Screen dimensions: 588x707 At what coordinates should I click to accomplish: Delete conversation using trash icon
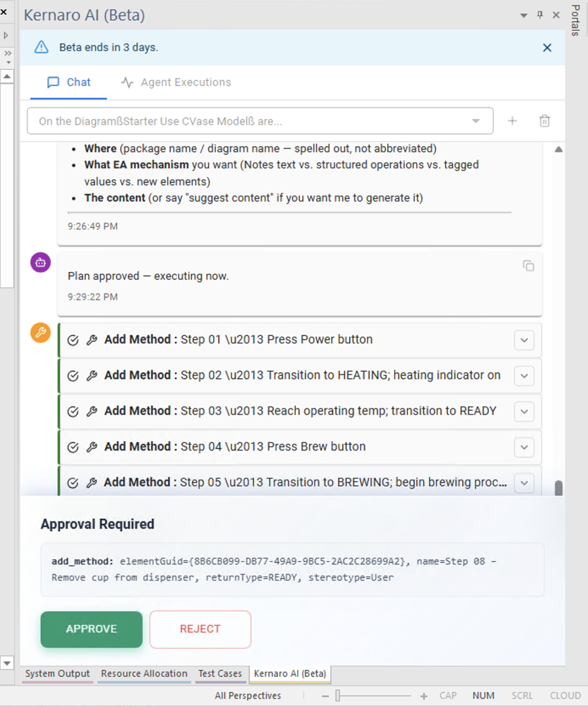[545, 121]
